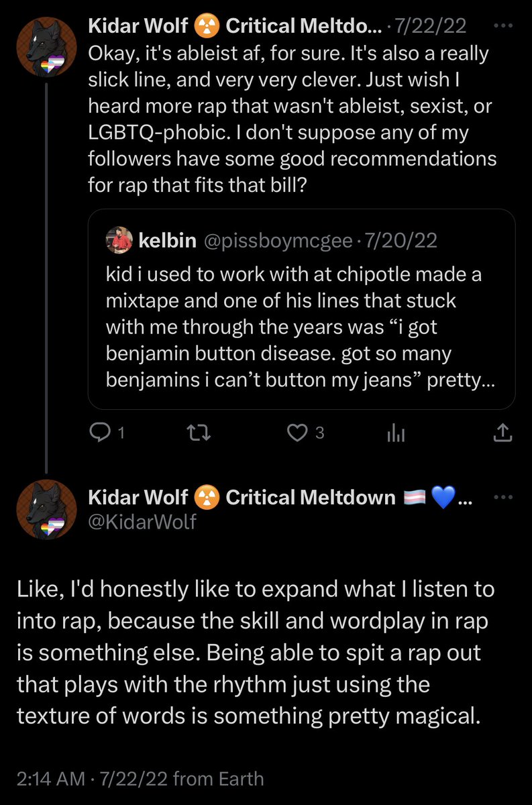Tap the 'from Earth' location text
Viewport: 532px width, 805px height.
click(218, 779)
